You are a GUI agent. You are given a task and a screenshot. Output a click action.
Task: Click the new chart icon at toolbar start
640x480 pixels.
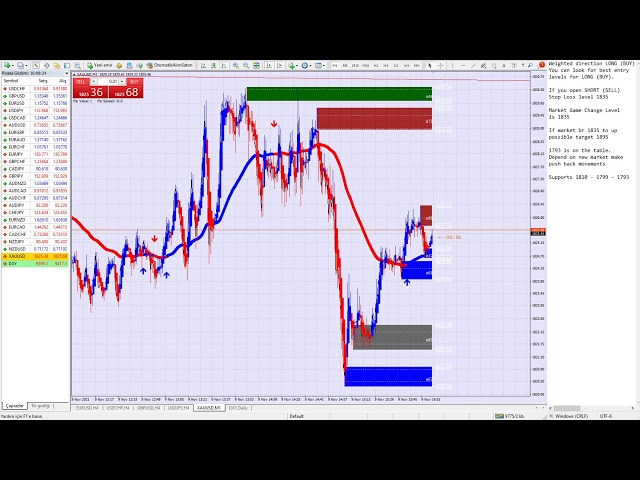click(5, 65)
